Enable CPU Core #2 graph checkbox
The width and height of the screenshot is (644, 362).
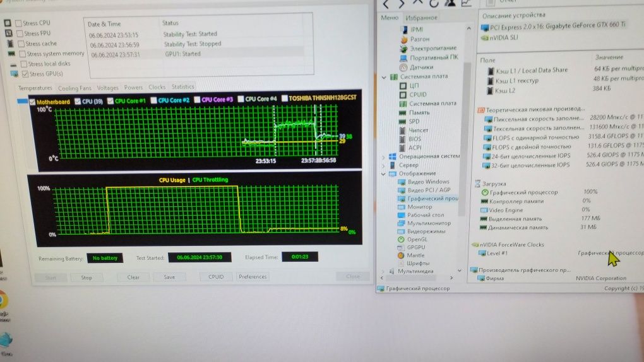(153, 100)
